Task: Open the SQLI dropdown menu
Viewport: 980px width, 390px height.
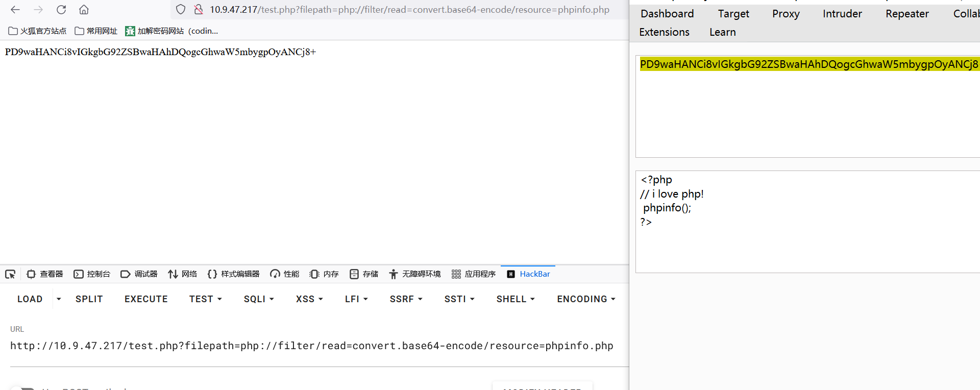Action: click(259, 299)
